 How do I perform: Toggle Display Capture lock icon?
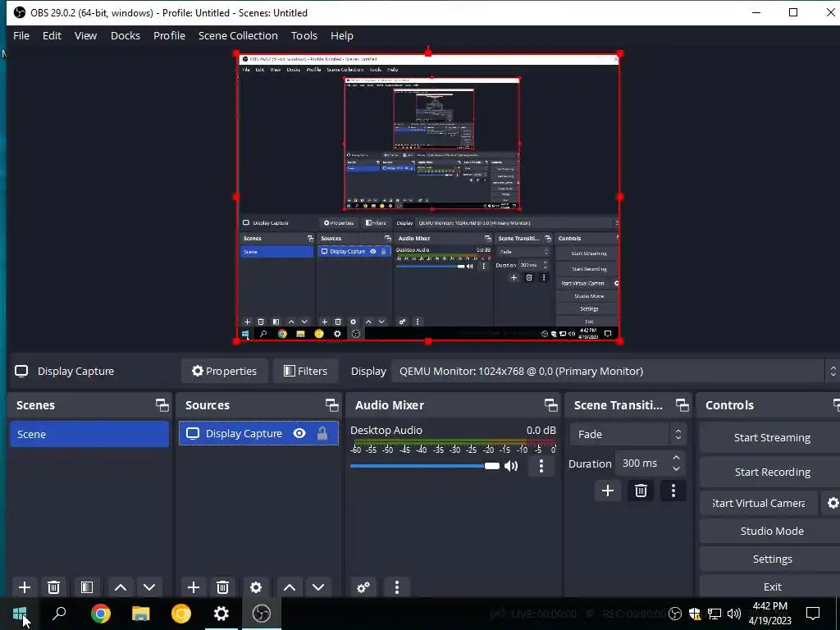322,433
